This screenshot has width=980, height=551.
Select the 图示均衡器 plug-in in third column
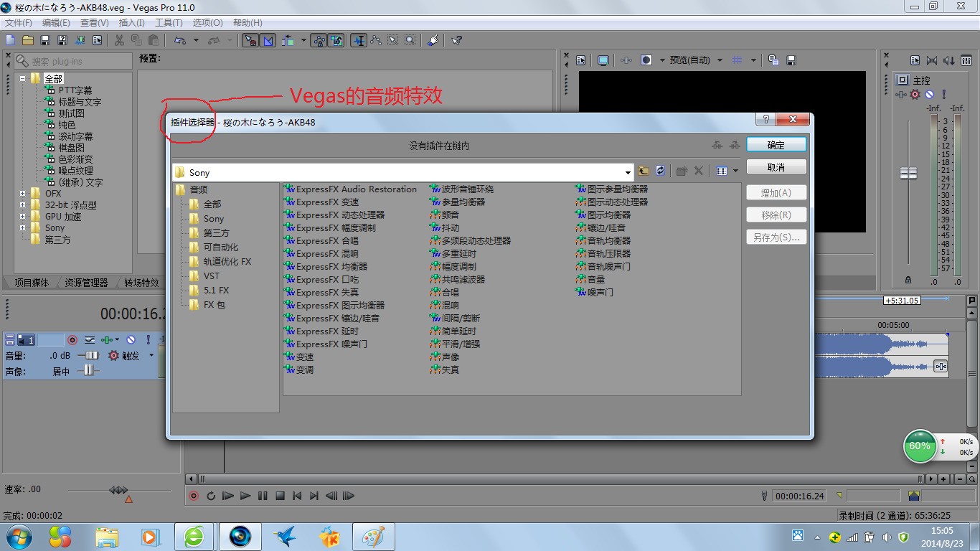click(x=603, y=215)
